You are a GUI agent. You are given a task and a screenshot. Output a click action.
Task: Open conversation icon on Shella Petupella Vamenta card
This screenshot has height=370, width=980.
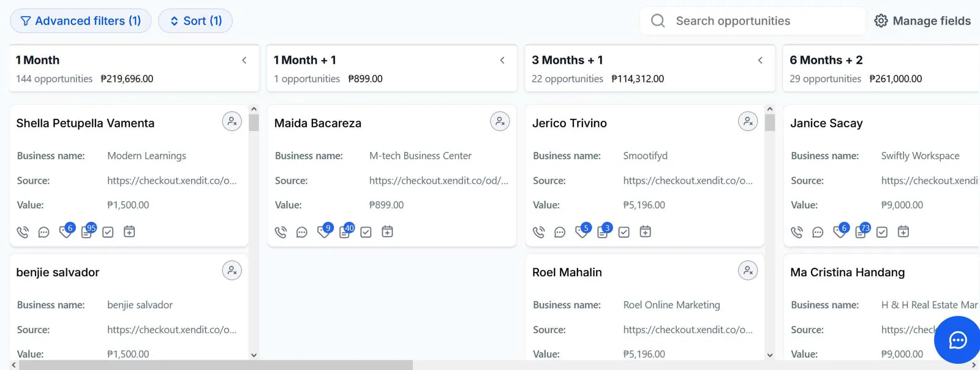tap(43, 232)
